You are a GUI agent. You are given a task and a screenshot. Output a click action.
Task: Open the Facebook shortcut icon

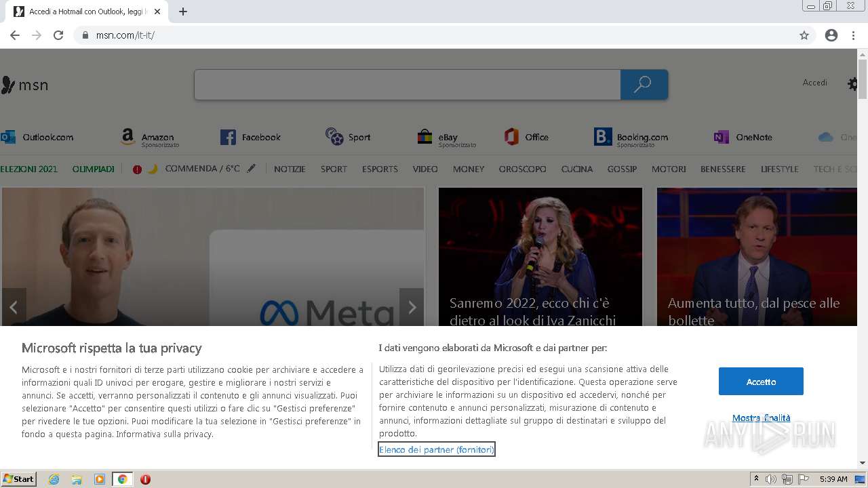pos(228,137)
